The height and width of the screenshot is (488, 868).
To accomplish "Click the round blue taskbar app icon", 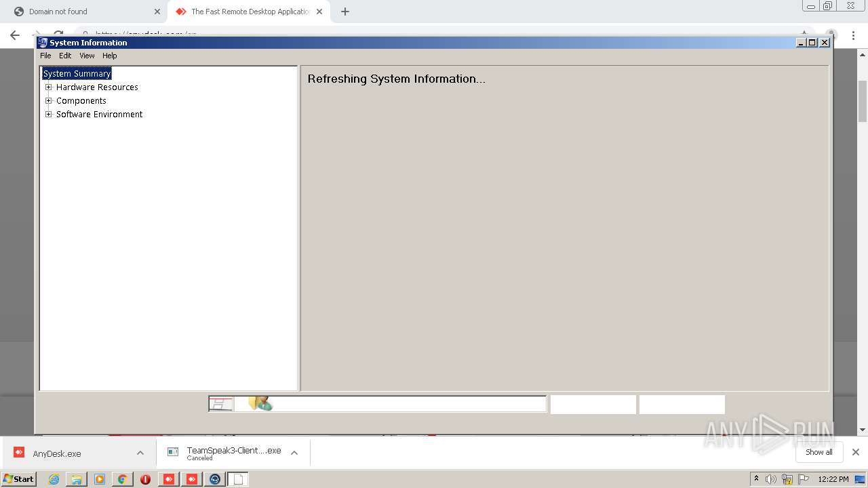I will tap(215, 479).
